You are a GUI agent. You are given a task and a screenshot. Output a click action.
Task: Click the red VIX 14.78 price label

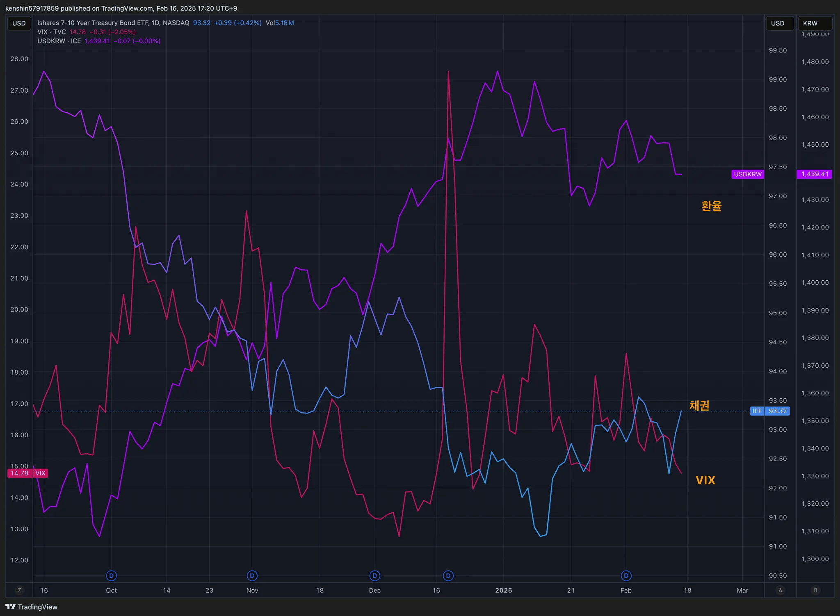pos(27,473)
